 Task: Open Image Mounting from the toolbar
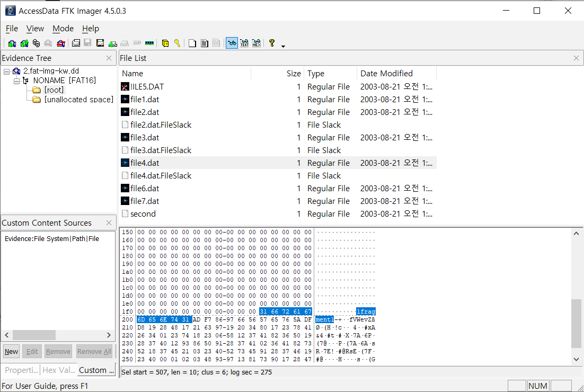point(36,43)
